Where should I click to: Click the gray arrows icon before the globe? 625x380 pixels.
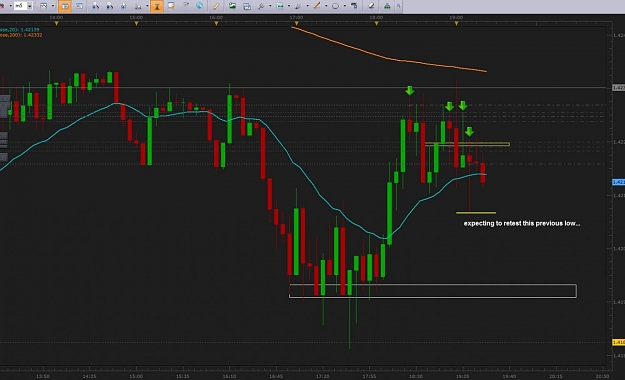[x=185, y=6]
